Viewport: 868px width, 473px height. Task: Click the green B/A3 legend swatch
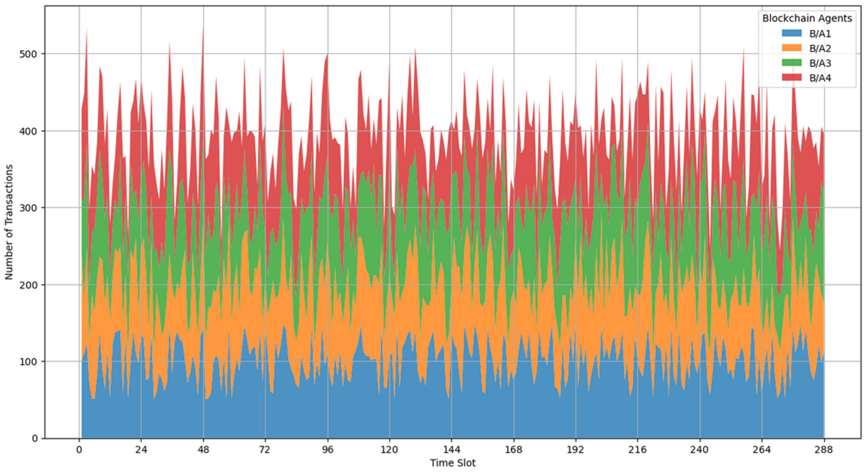(x=792, y=63)
